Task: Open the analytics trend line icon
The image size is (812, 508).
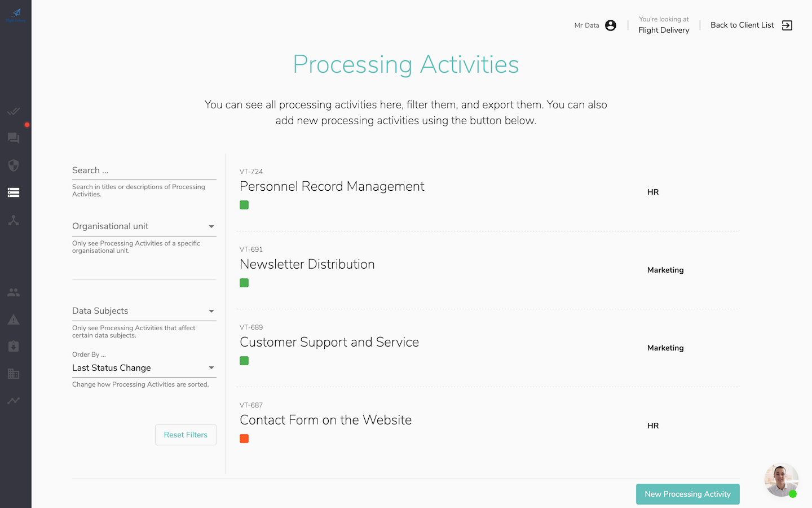Action: [x=14, y=400]
